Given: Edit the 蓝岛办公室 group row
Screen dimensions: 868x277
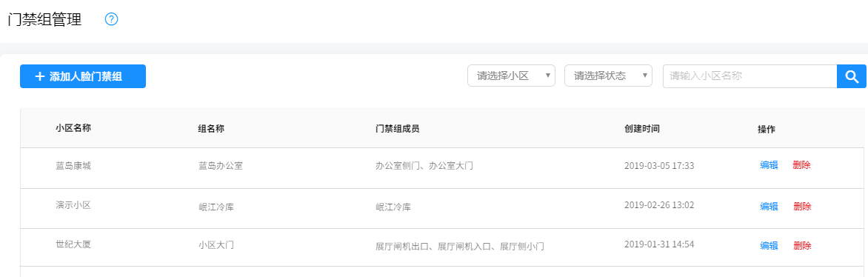Looking at the screenshot, I should point(769,165).
